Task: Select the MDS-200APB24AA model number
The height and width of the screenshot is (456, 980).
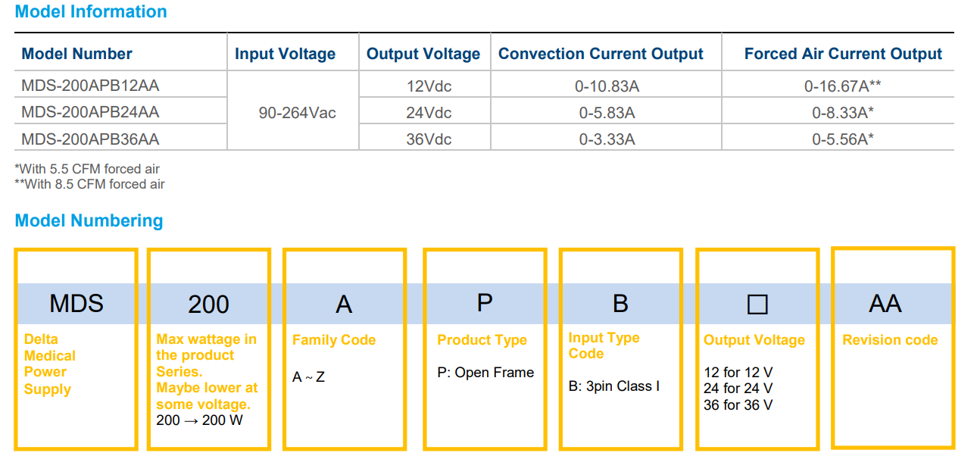Action: point(90,112)
